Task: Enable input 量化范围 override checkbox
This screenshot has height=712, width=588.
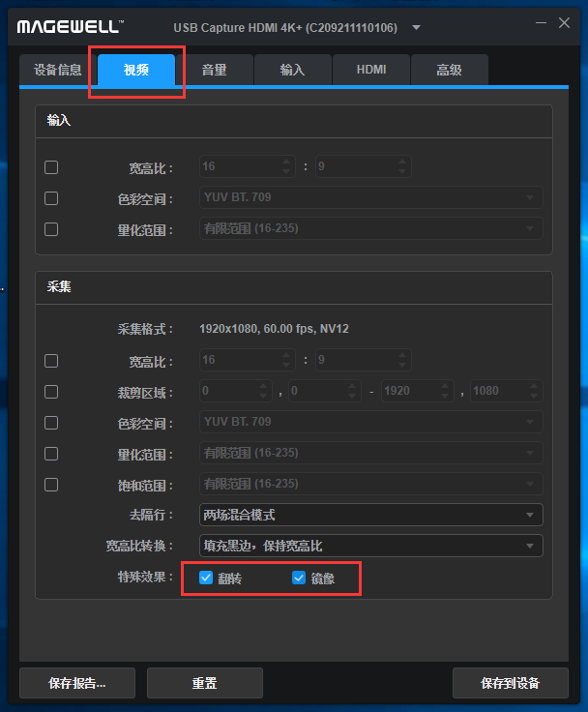Action: click(x=51, y=229)
